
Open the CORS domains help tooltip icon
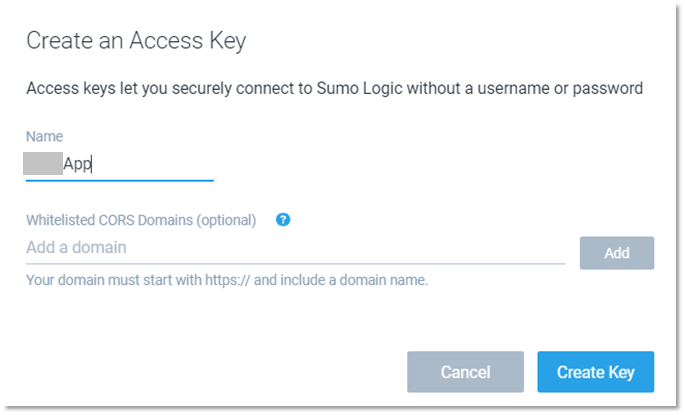pyautogui.click(x=283, y=219)
